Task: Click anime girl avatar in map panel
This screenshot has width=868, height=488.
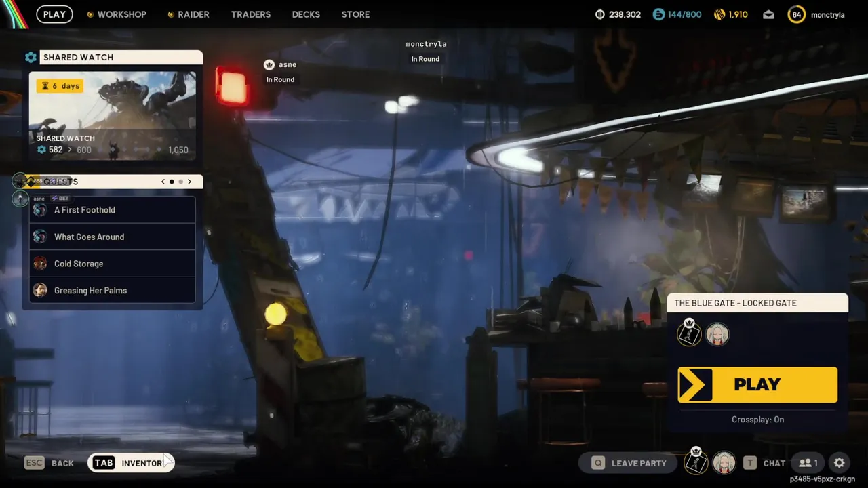Action: coord(717,334)
